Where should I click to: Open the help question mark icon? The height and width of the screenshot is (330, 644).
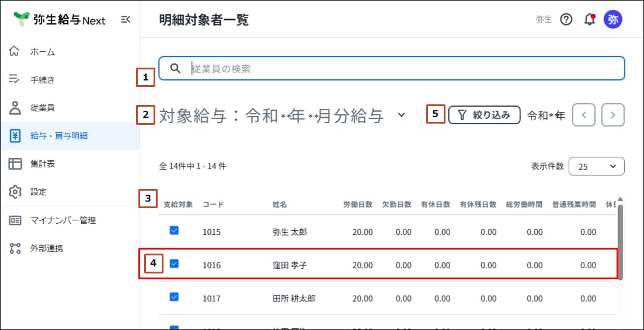566,19
